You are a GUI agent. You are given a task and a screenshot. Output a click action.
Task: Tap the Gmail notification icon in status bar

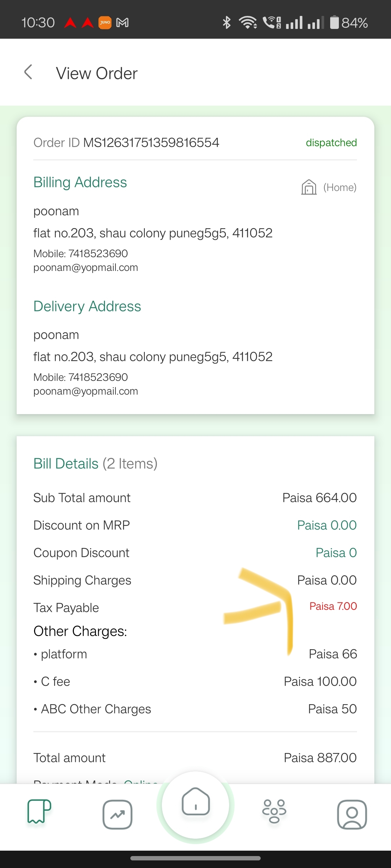pos(122,23)
